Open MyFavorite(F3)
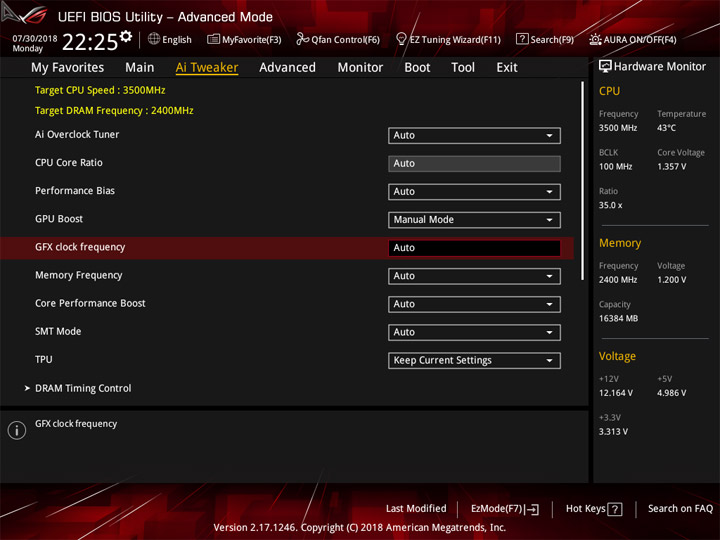720x540 pixels. [244, 39]
